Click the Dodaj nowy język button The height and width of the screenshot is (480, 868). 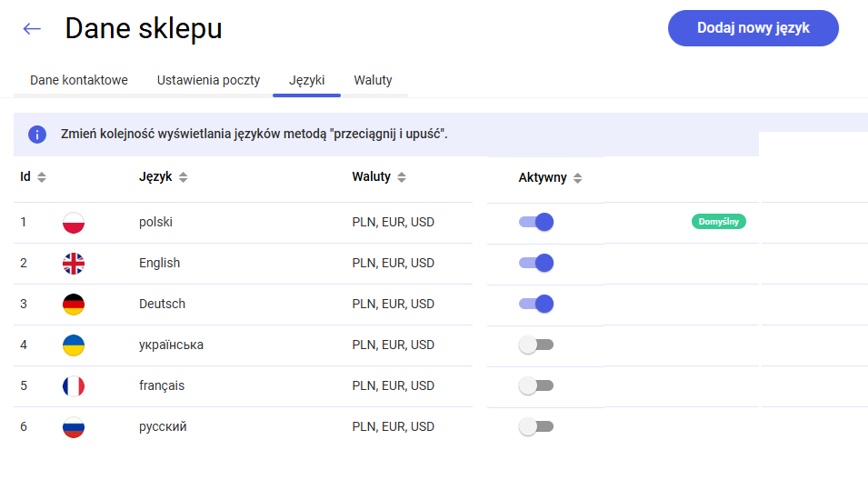click(x=753, y=28)
